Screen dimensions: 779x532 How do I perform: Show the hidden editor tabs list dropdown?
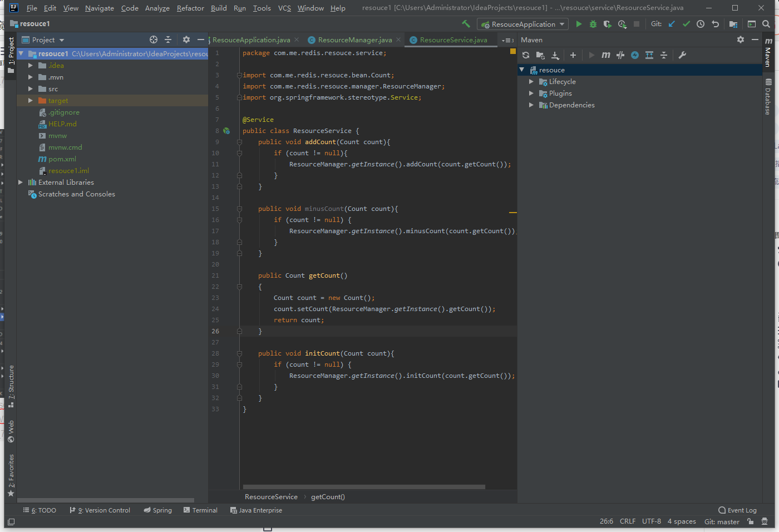pyautogui.click(x=507, y=40)
